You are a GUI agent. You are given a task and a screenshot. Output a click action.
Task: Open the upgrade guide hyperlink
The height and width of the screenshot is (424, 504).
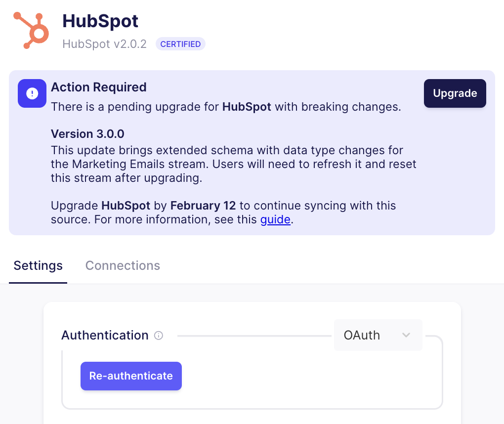coord(276,219)
